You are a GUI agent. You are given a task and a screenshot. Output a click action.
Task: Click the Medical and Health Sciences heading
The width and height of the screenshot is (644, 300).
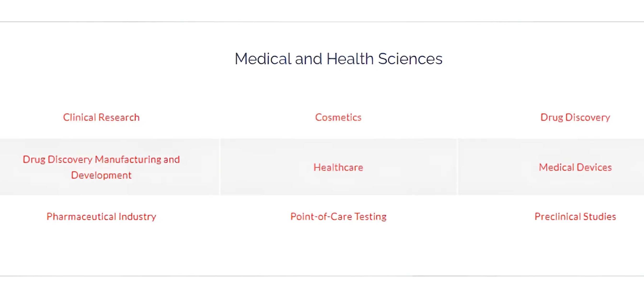(x=339, y=59)
